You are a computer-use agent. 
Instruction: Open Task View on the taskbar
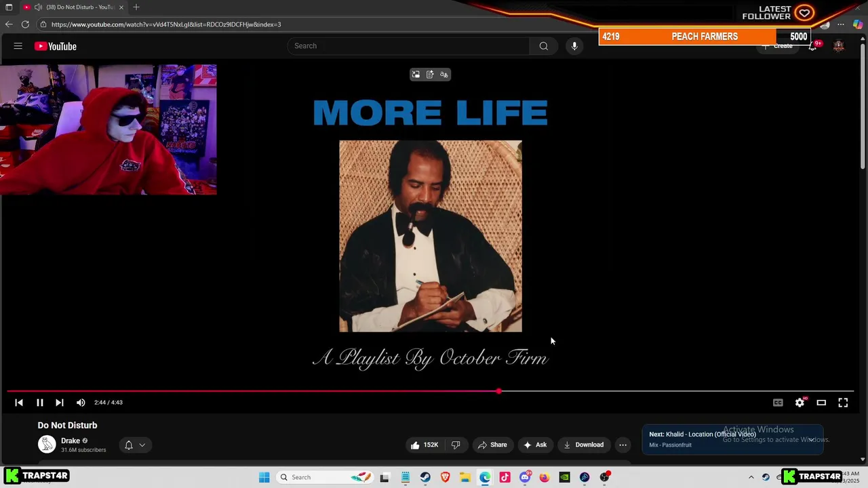384,477
